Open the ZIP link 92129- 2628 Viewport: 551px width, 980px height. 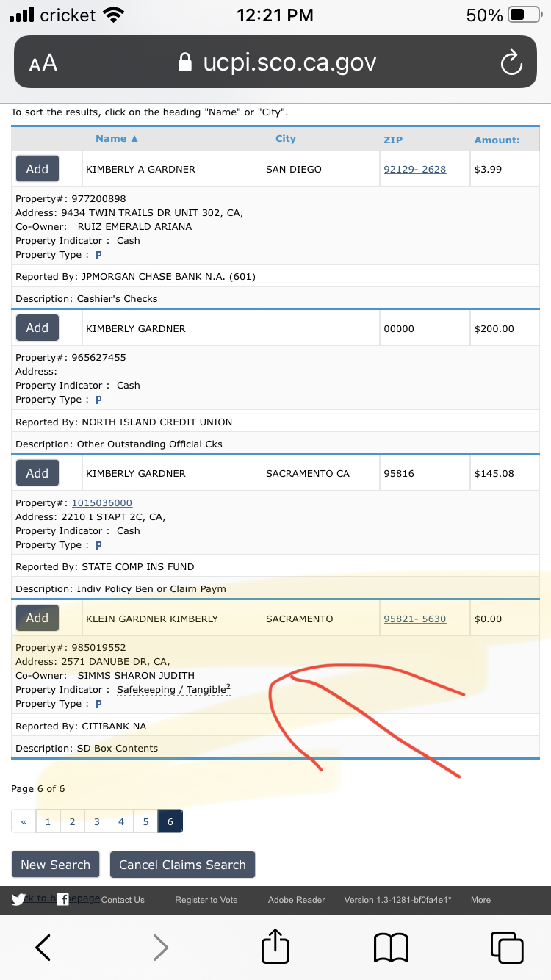point(415,169)
